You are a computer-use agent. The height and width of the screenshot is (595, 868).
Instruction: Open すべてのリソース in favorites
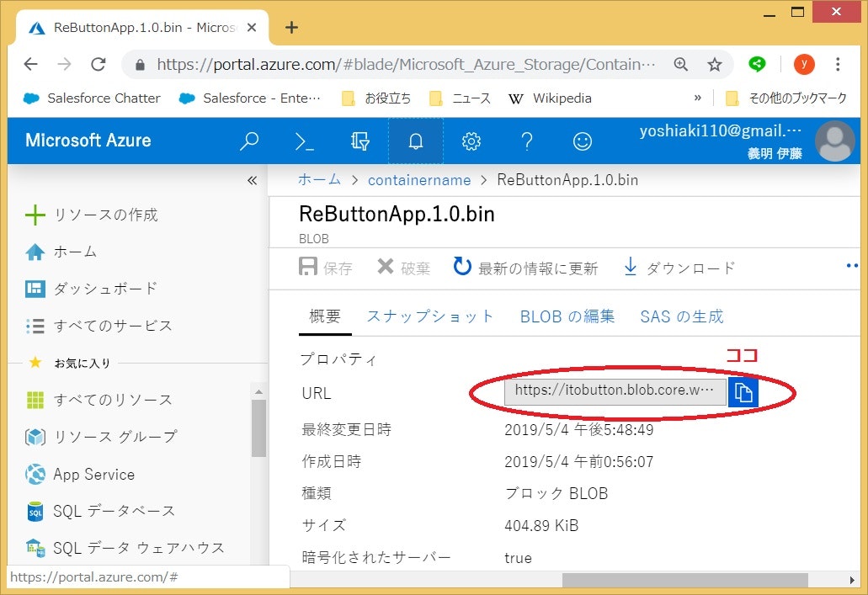point(99,400)
